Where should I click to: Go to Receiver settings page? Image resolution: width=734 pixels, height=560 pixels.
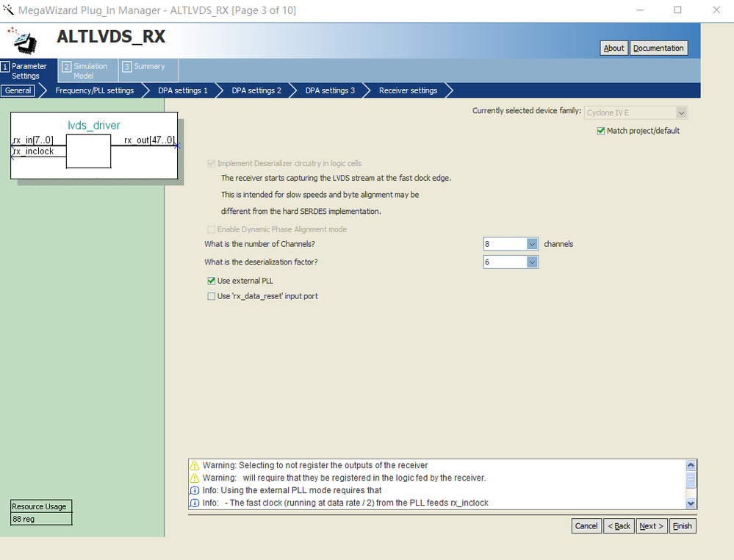click(x=409, y=90)
